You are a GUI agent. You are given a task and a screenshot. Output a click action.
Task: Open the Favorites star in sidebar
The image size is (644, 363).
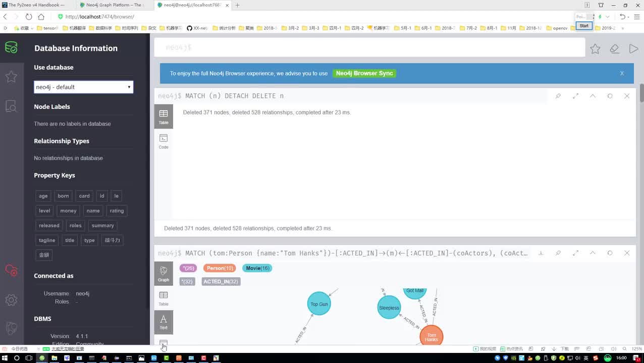click(11, 77)
